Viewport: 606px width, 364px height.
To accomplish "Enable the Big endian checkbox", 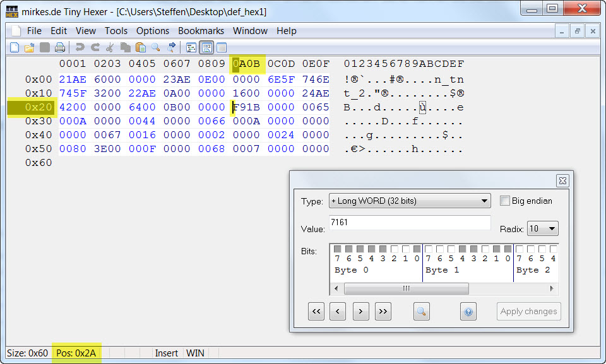I will point(504,201).
